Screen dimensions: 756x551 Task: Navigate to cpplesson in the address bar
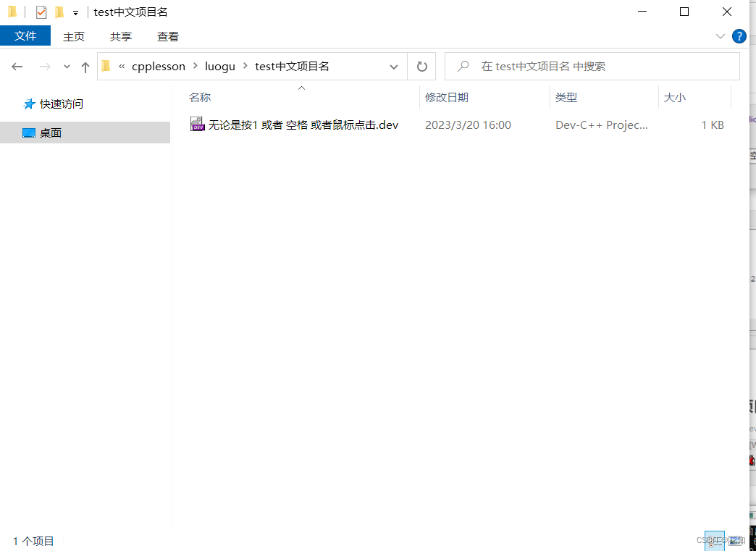tap(159, 66)
